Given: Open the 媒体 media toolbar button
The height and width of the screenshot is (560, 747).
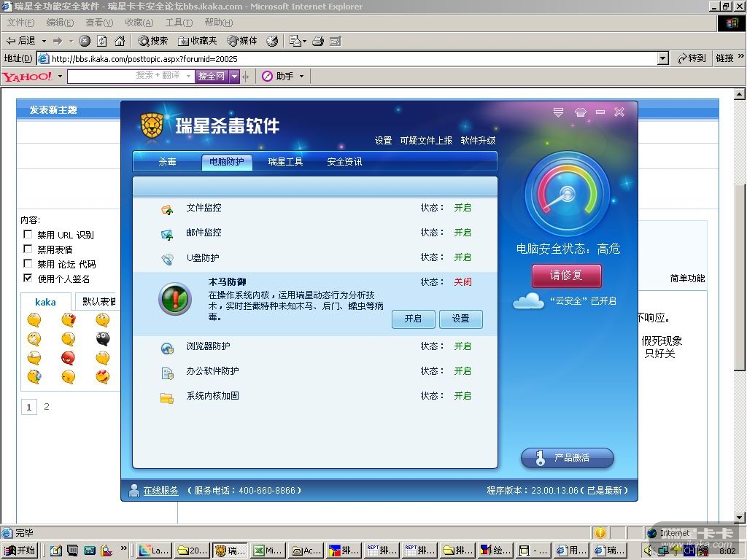Looking at the screenshot, I should tap(242, 41).
